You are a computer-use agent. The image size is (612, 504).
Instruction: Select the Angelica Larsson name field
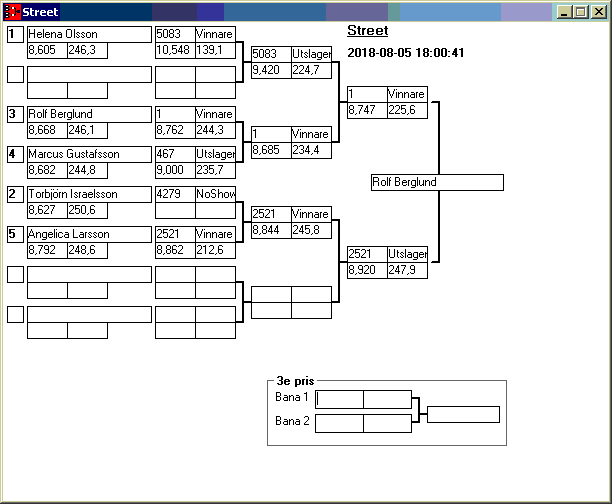tap(88, 234)
